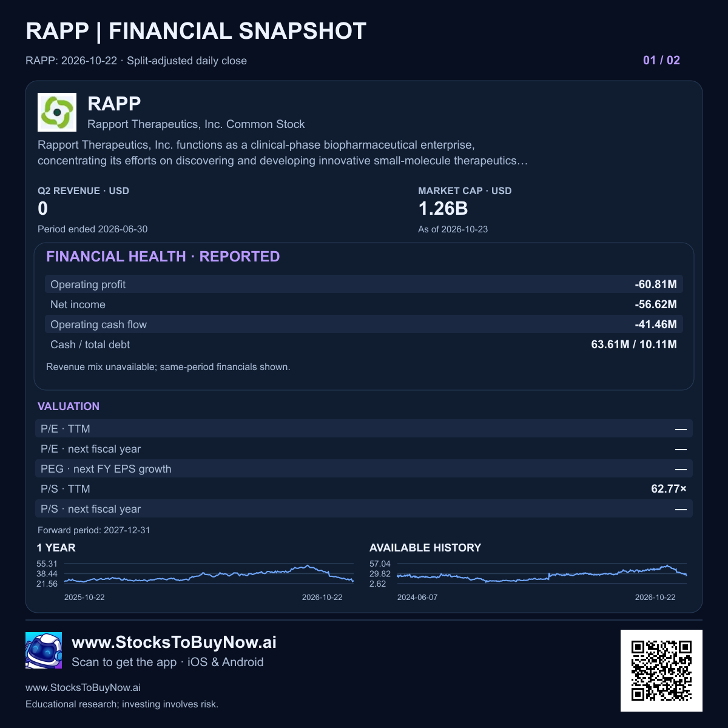Click the Q2 REVENUE · USD label
The image size is (728, 728).
(x=83, y=190)
